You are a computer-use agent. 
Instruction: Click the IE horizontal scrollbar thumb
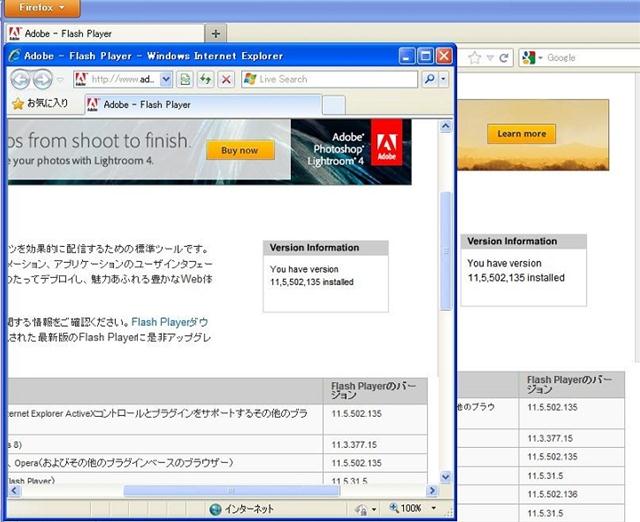point(231,491)
